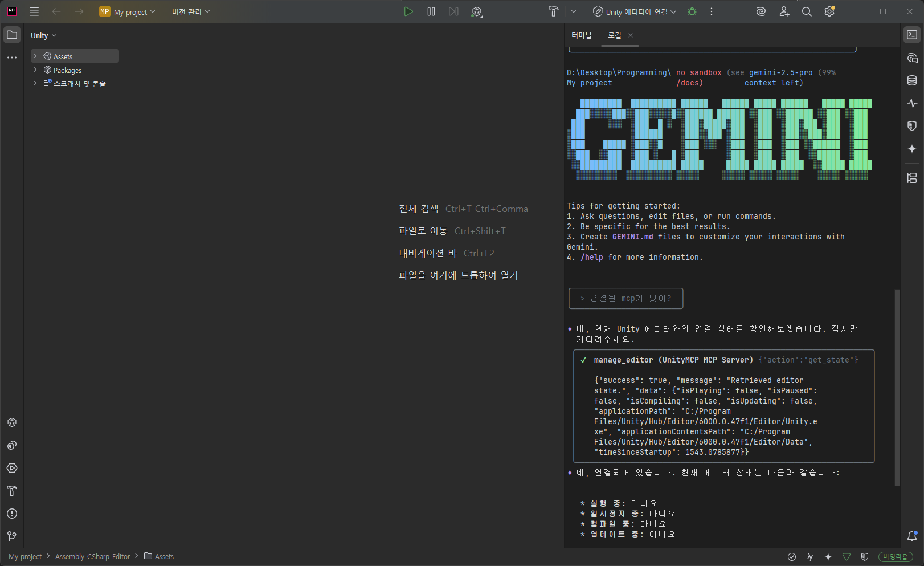The height and width of the screenshot is (566, 924).
Task: Click the Rider logo icon
Action: [x=12, y=11]
